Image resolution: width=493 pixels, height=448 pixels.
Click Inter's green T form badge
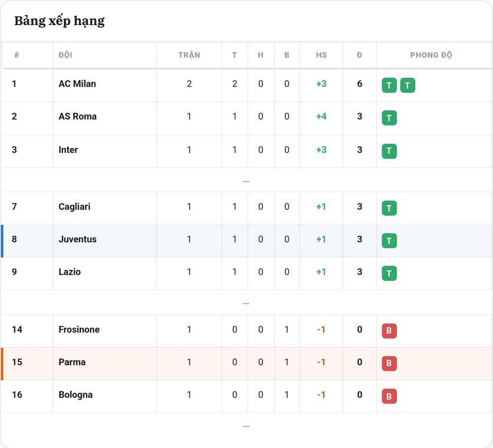point(389,151)
